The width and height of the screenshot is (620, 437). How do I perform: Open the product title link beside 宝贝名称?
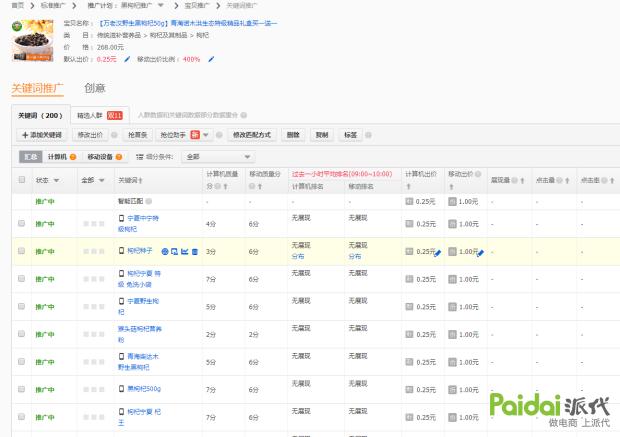pyautogui.click(x=188, y=23)
